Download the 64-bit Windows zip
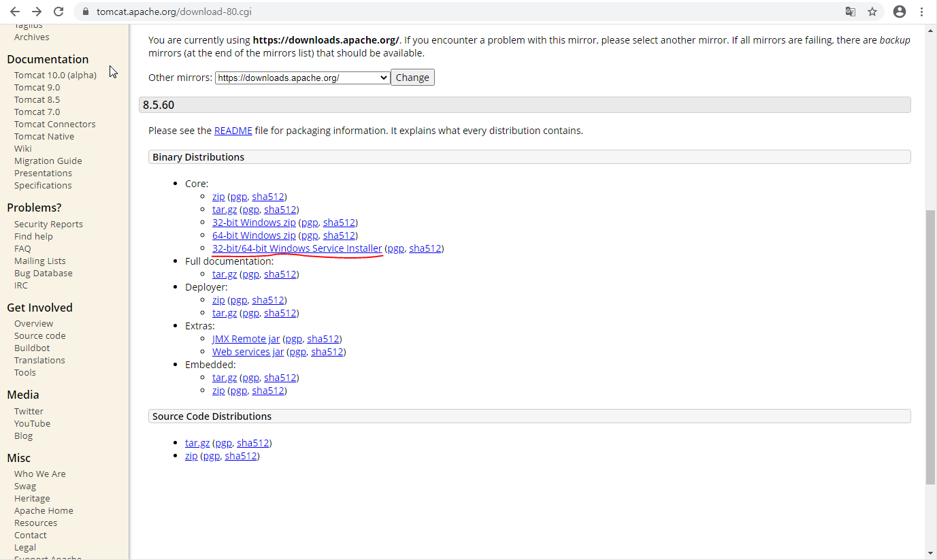This screenshot has width=937, height=560. click(x=254, y=235)
